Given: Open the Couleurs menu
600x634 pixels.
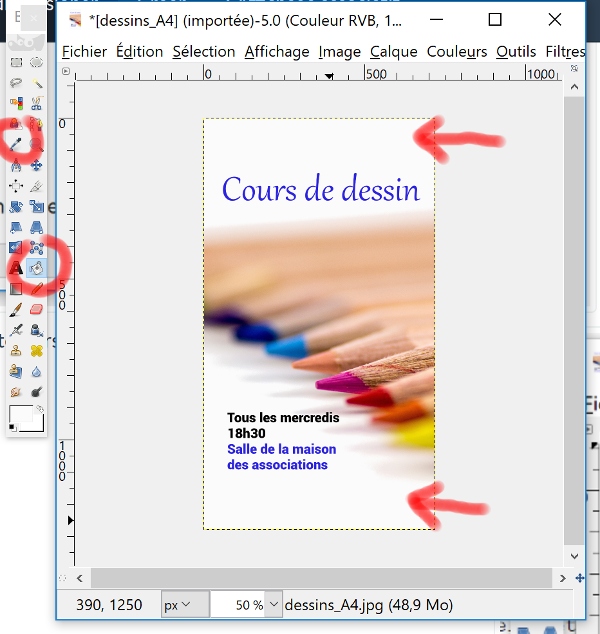Looking at the screenshot, I should [x=457, y=52].
